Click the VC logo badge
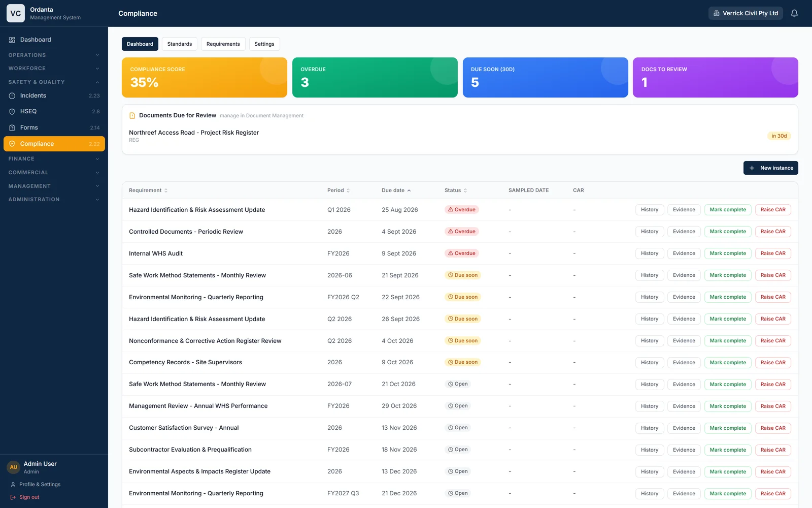Image resolution: width=812 pixels, height=508 pixels. [16, 13]
